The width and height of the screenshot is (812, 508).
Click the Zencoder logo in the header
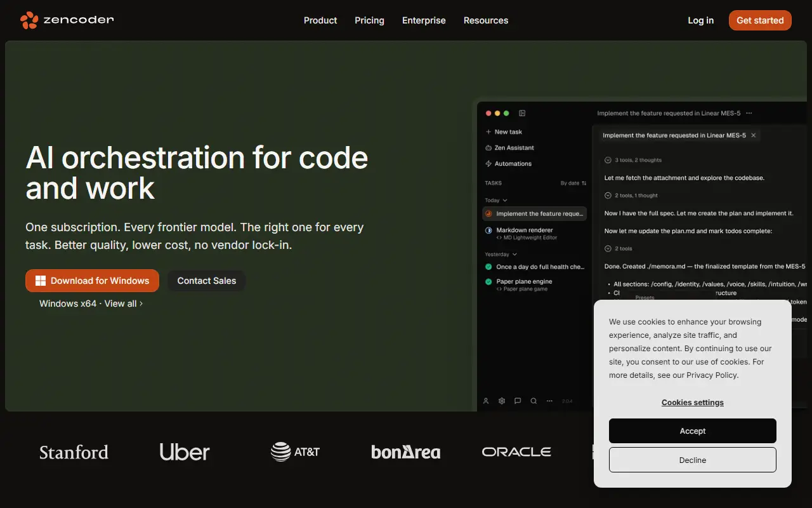point(67,20)
